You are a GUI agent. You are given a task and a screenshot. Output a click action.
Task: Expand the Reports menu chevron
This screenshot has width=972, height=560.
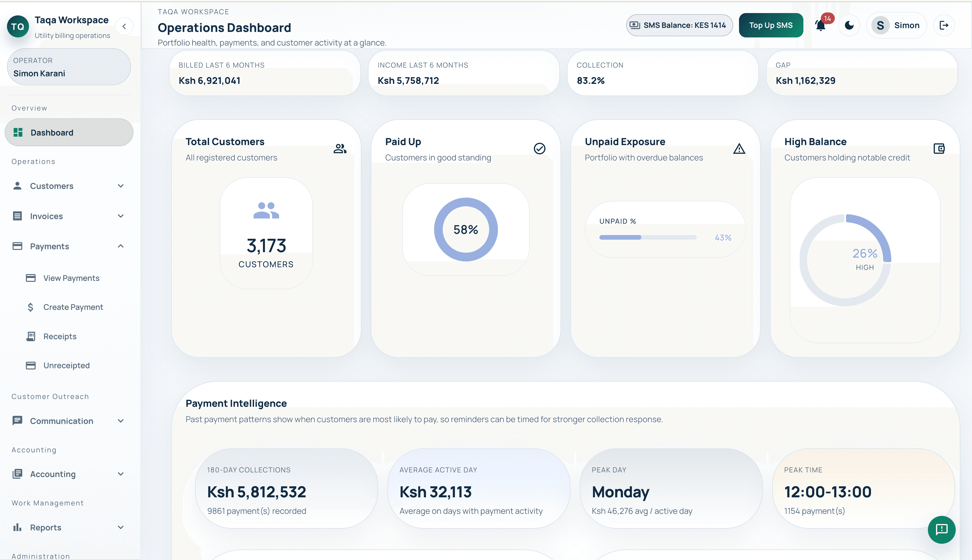[x=121, y=527]
